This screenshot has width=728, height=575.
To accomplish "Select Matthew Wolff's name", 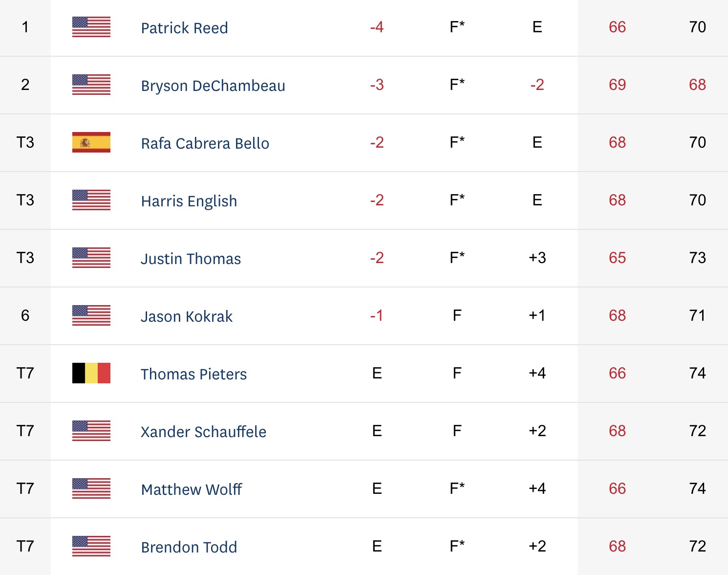I will click(x=192, y=489).
